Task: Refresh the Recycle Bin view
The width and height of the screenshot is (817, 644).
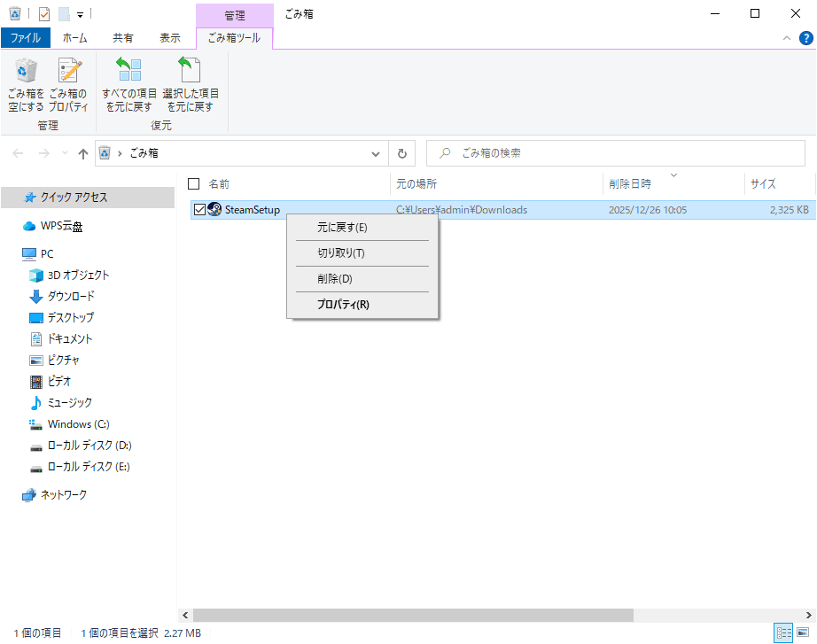Action: (x=401, y=152)
